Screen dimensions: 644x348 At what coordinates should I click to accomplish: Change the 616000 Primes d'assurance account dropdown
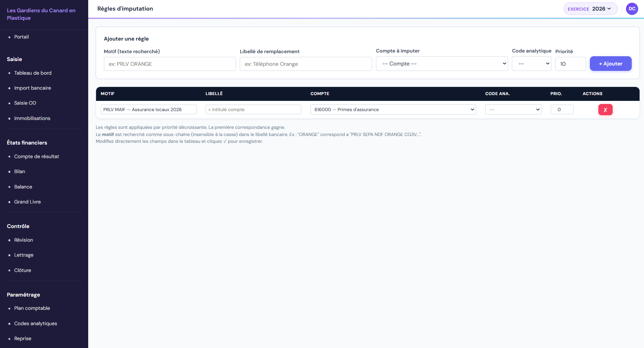[x=393, y=109]
